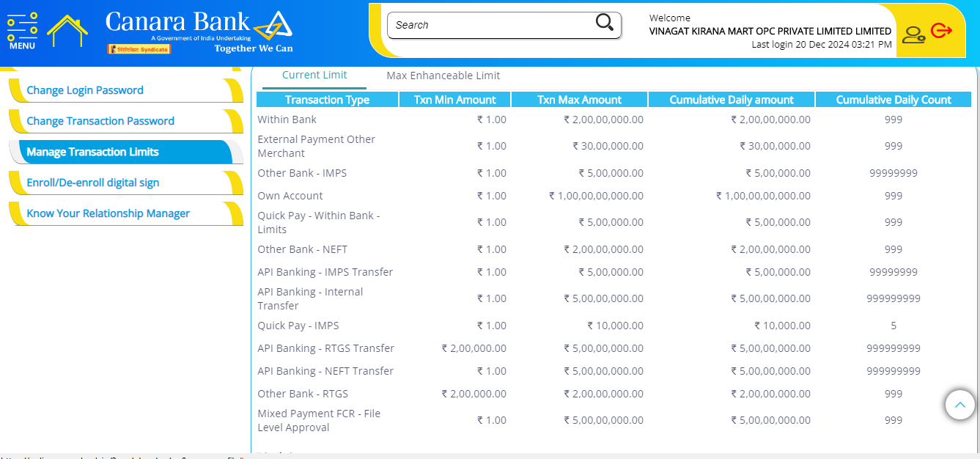The width and height of the screenshot is (980, 459).
Task: Click 'API Banking - NEFT Transfer' label
Action: pyautogui.click(x=325, y=371)
